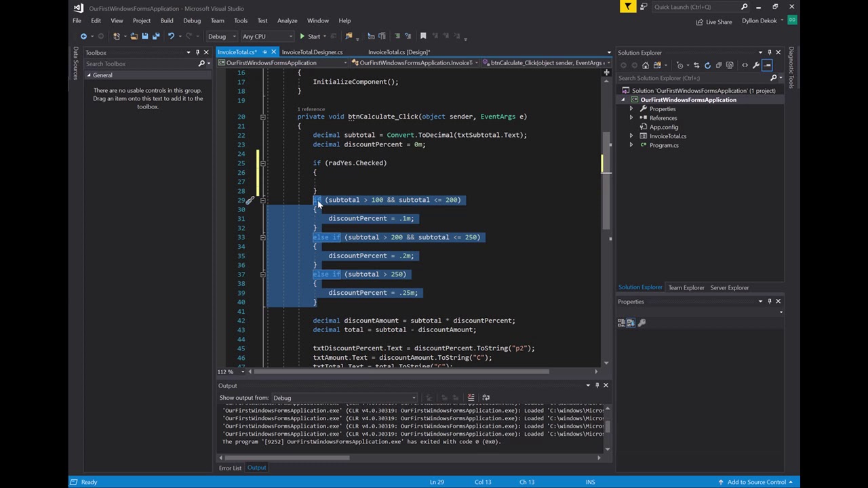Click Live Share button

[x=714, y=22]
